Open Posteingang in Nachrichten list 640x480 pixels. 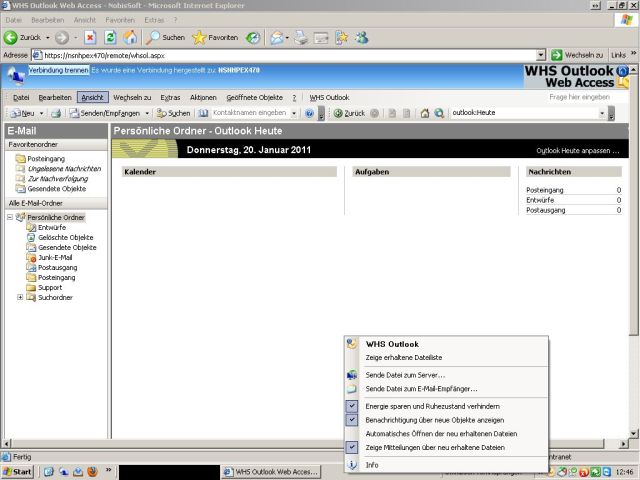point(544,190)
